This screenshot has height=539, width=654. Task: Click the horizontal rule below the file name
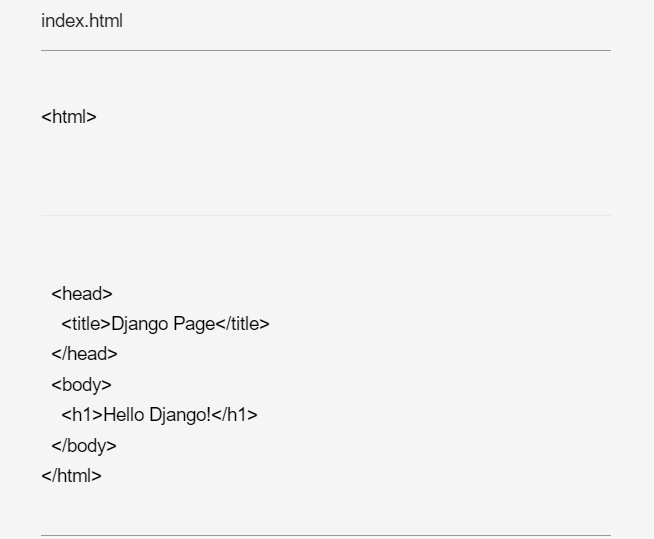(x=325, y=50)
